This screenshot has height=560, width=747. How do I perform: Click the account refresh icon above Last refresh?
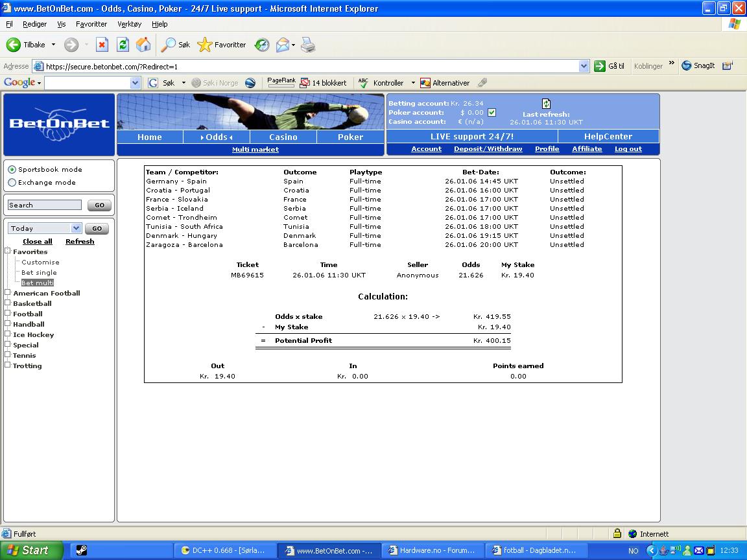pyautogui.click(x=546, y=103)
